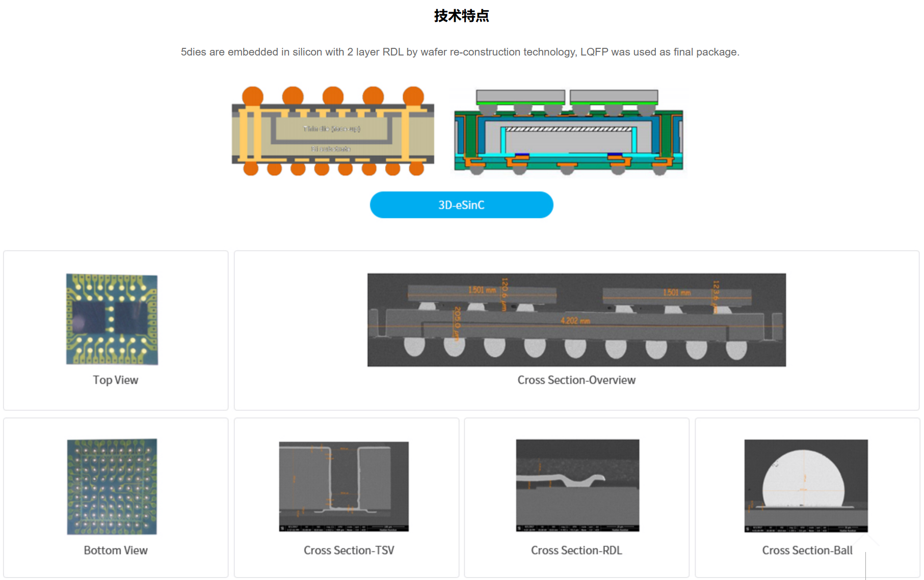Click the "Cross Section-RDL" caption

pos(576,550)
